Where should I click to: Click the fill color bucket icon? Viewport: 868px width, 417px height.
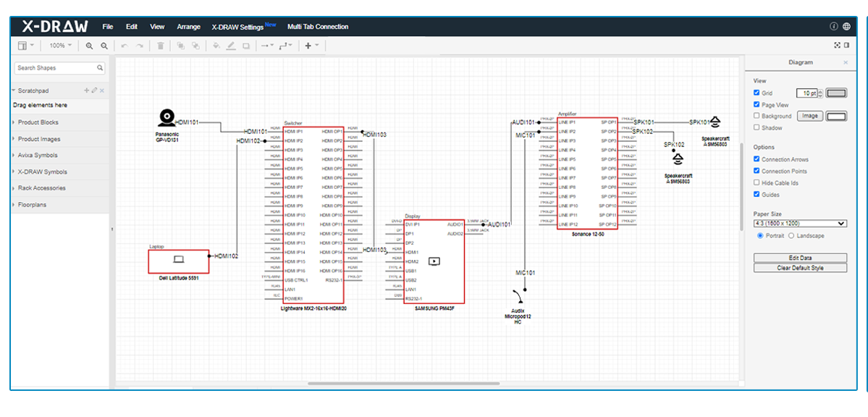(x=216, y=46)
